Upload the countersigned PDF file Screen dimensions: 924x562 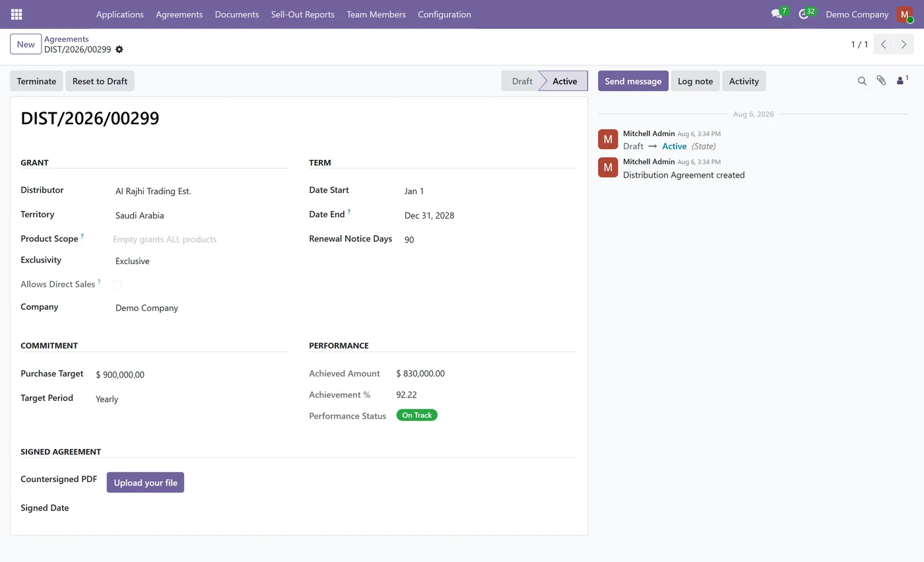[x=145, y=483]
